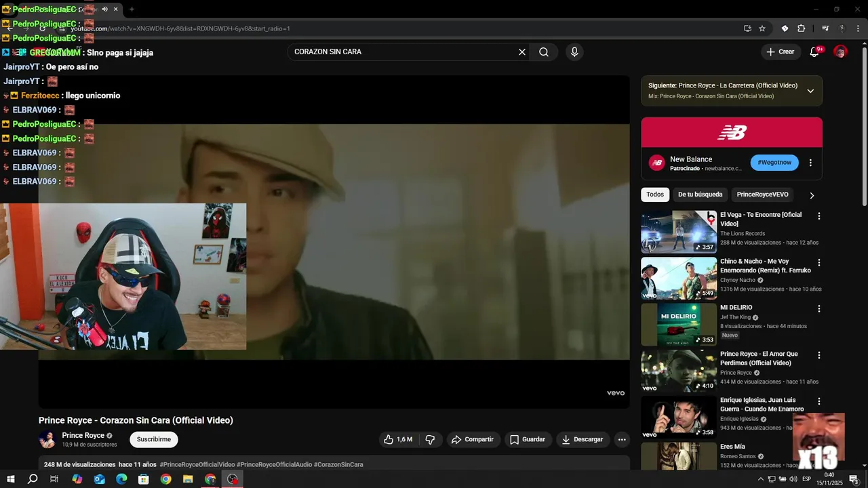Image resolution: width=868 pixels, height=488 pixels.
Task: Click the #PrinceRoyceOfficialVideo hashtag
Action: tap(197, 465)
